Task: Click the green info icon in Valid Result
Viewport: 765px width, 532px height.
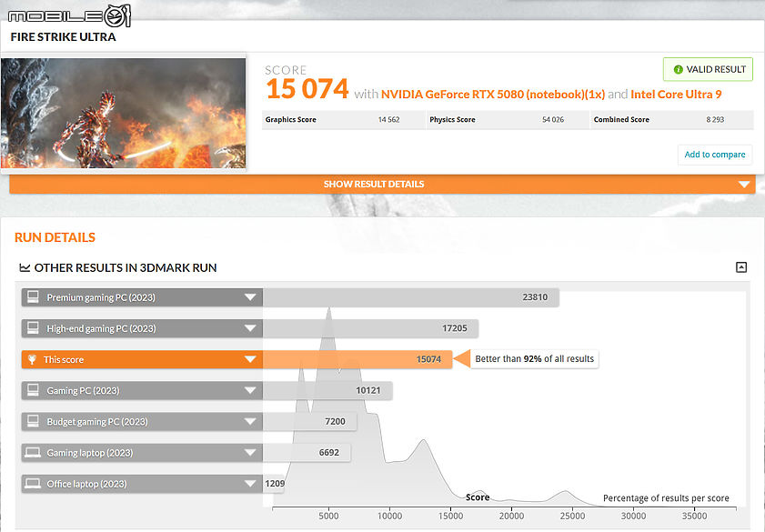Action: tap(678, 70)
